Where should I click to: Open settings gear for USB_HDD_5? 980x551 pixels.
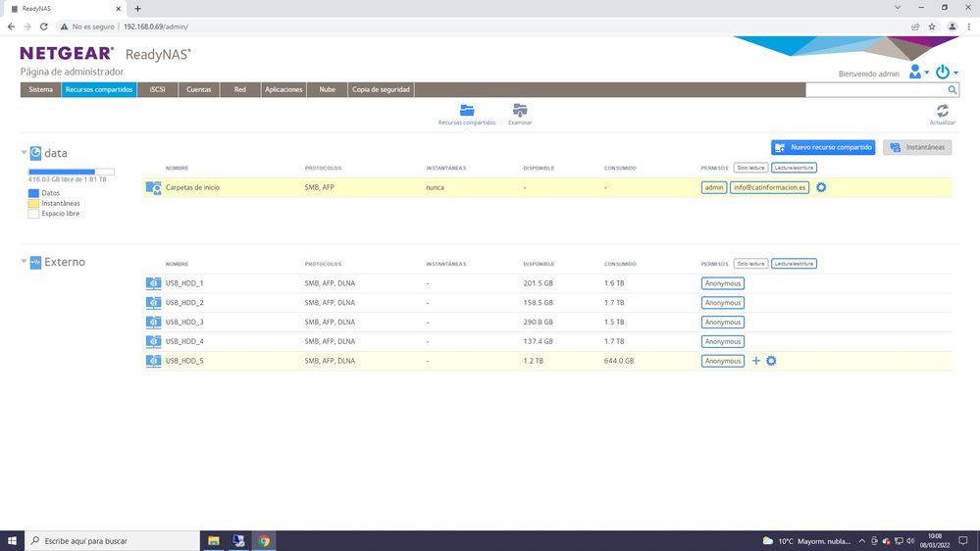pos(771,361)
